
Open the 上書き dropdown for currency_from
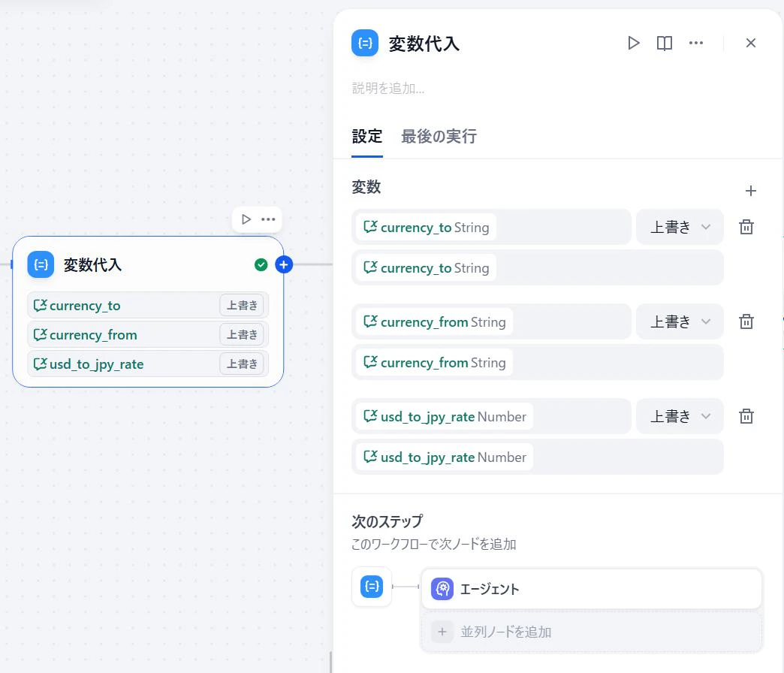point(679,321)
